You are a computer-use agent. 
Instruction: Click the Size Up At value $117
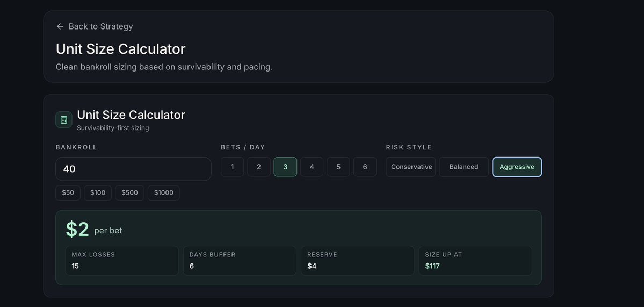point(432,266)
